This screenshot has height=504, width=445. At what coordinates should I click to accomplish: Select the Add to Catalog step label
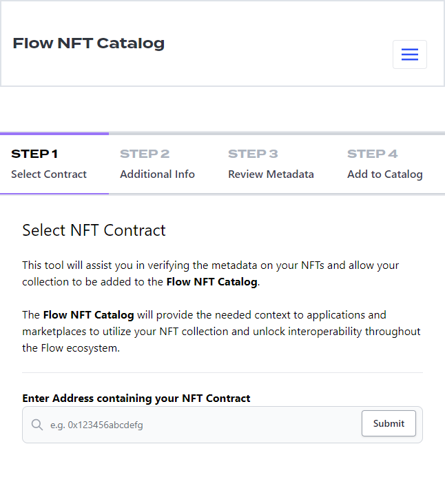point(384,174)
